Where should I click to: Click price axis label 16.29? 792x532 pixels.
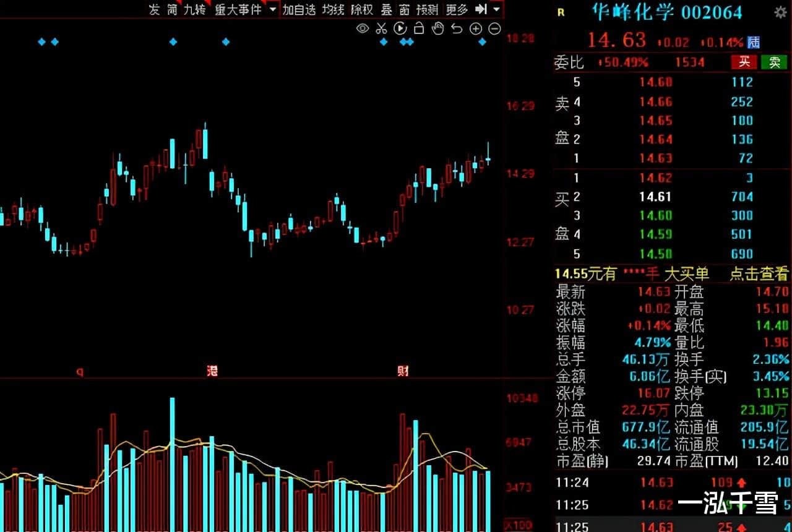(520, 106)
